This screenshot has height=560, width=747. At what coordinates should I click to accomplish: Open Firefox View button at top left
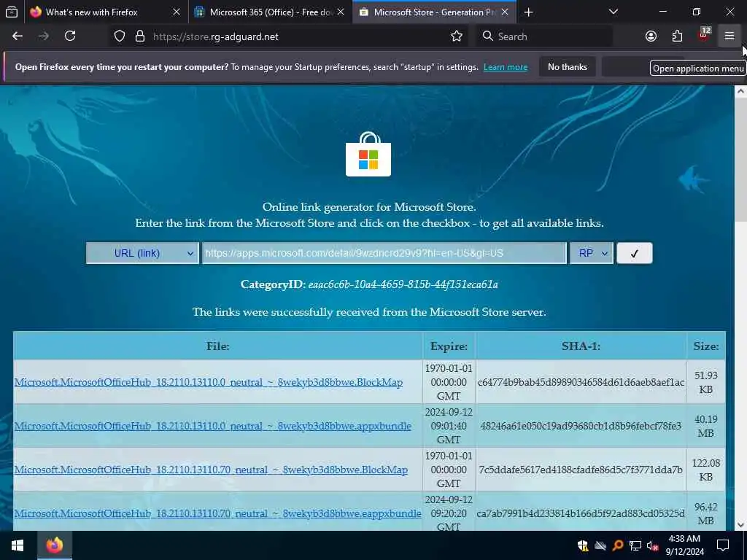coord(12,12)
